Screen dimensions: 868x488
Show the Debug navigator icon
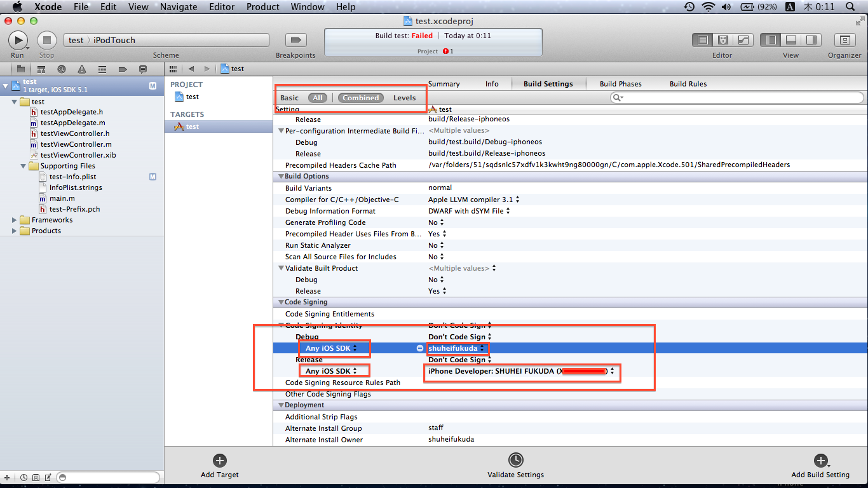coord(102,69)
